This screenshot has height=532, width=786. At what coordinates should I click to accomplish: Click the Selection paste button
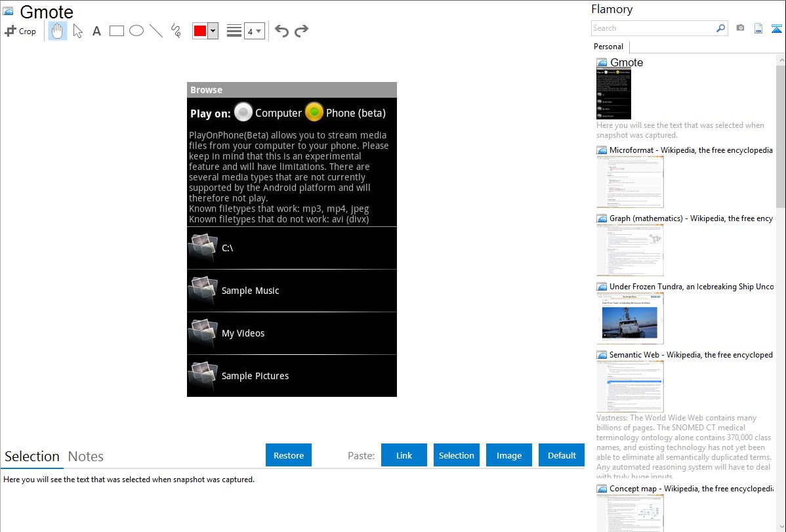(457, 455)
